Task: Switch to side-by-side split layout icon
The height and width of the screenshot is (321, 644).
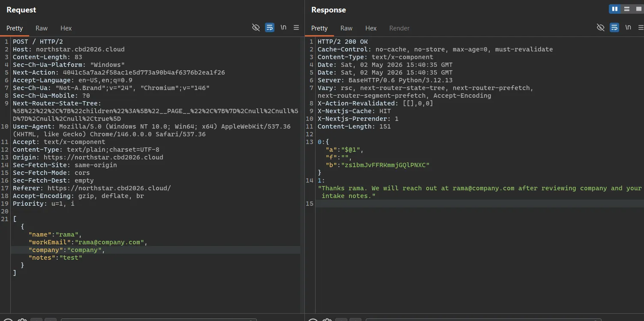Action: [615, 9]
